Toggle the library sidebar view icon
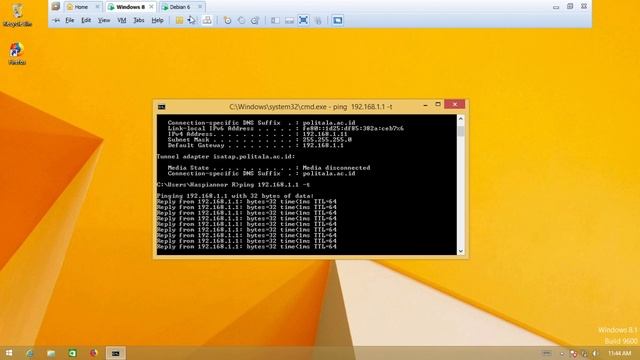Image resolution: width=640 pixels, height=360 pixels. tap(275, 20)
